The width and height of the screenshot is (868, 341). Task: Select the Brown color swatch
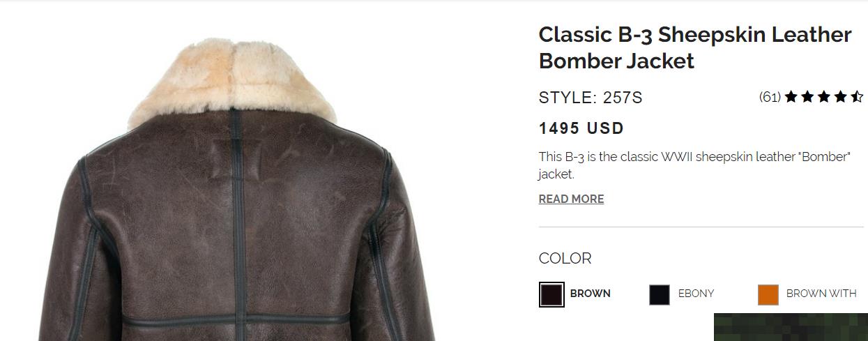[x=551, y=294]
